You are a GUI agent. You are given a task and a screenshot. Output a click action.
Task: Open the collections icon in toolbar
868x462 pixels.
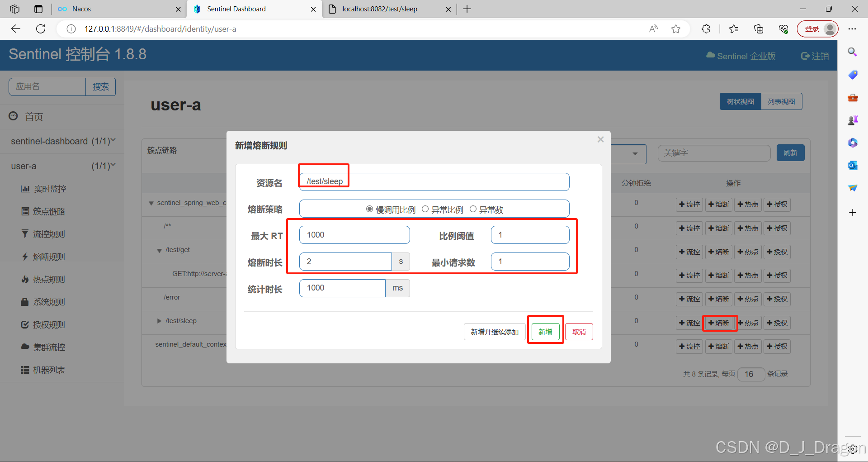pyautogui.click(x=759, y=29)
